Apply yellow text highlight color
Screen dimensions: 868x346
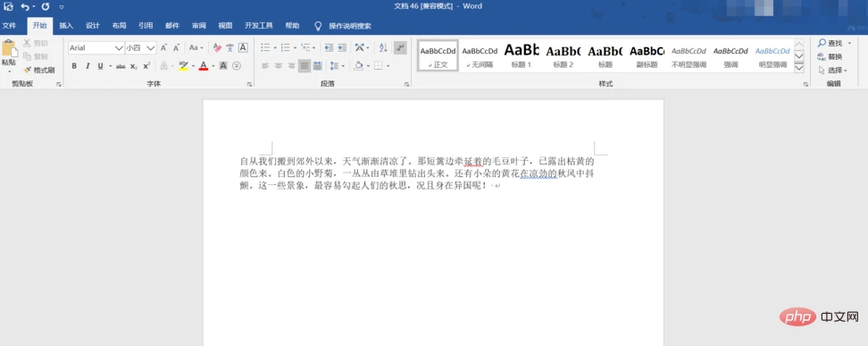tap(184, 66)
